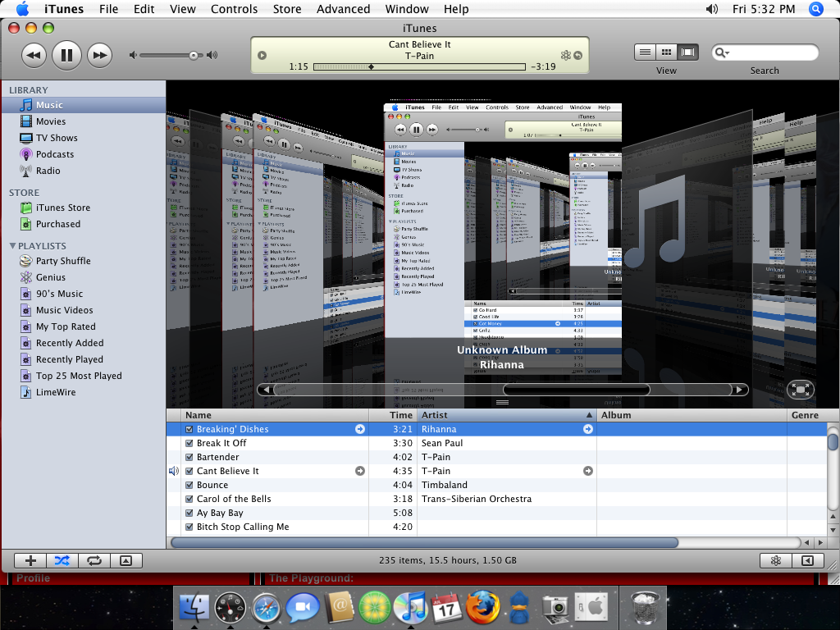
Task: Uncheck the Break It Off song
Action: [189, 443]
